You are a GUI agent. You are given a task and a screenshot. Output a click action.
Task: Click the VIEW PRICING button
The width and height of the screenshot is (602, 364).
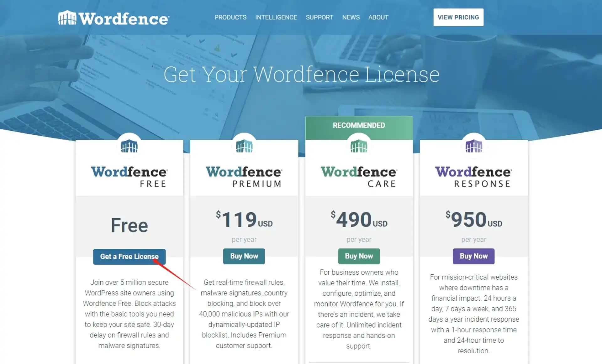click(x=458, y=17)
